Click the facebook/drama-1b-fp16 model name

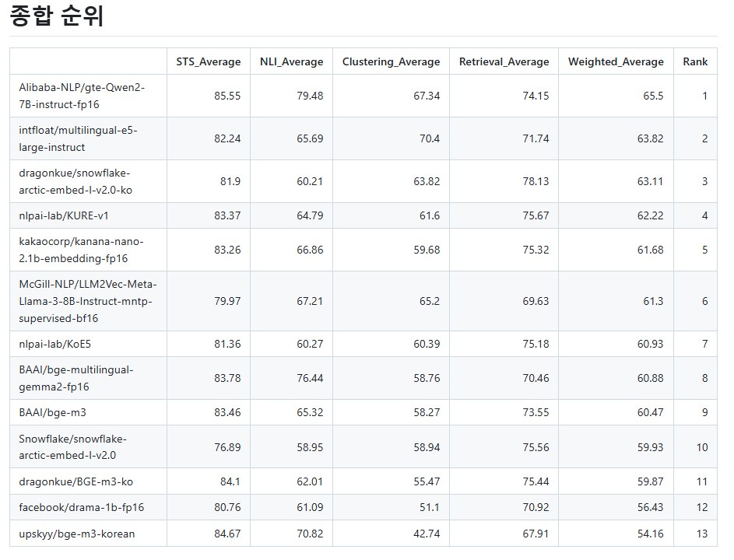(x=82, y=507)
